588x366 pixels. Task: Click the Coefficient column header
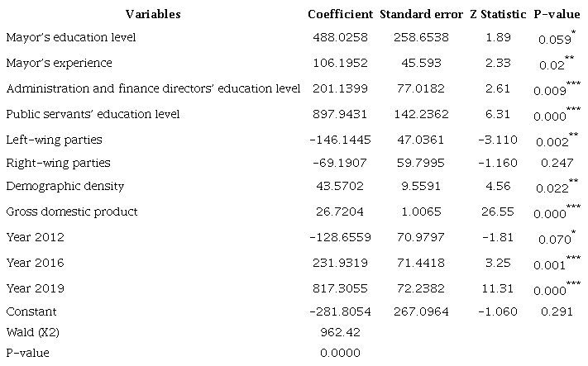point(341,14)
